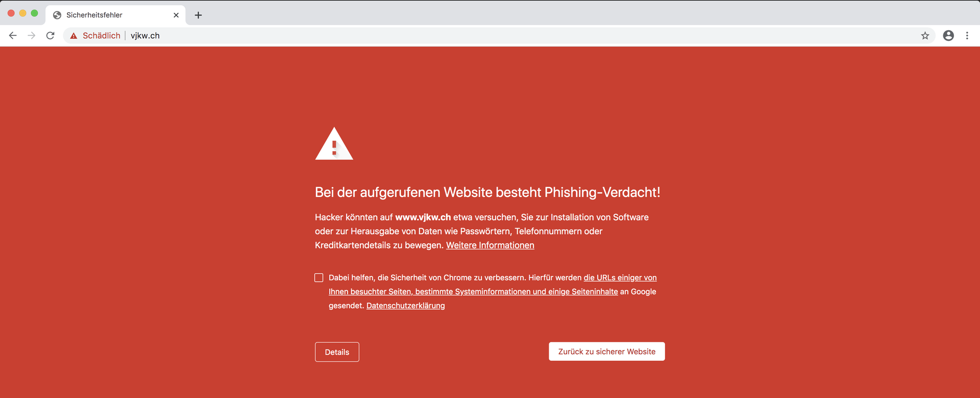Click the Schädlich security label
This screenshot has height=398, width=980.
[102, 36]
